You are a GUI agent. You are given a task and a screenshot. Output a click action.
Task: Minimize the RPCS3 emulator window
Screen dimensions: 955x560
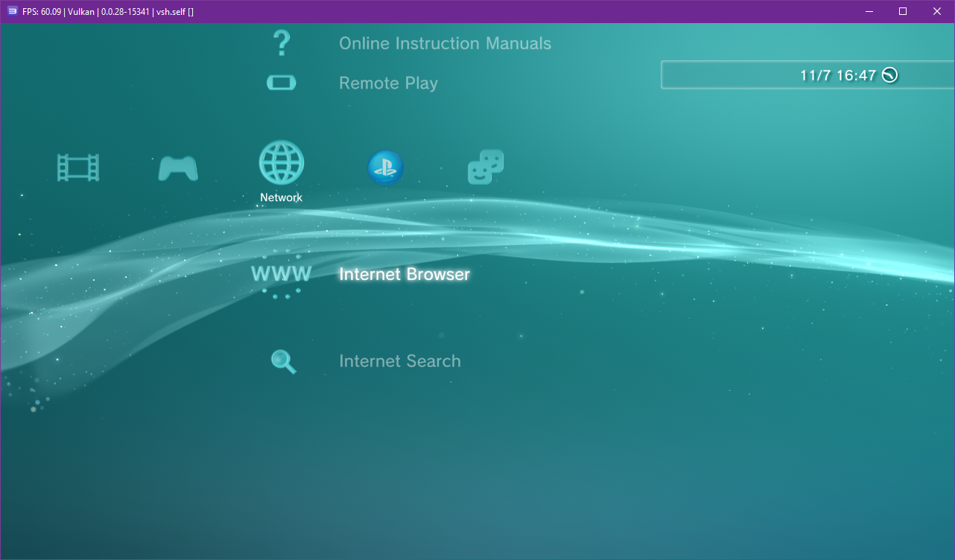[869, 11]
